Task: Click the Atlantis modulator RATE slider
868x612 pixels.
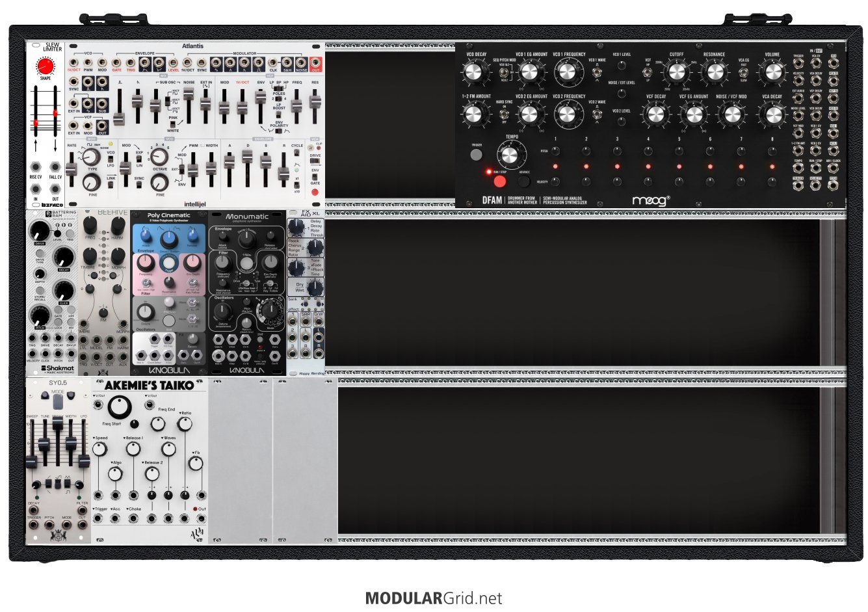Action: [71, 170]
